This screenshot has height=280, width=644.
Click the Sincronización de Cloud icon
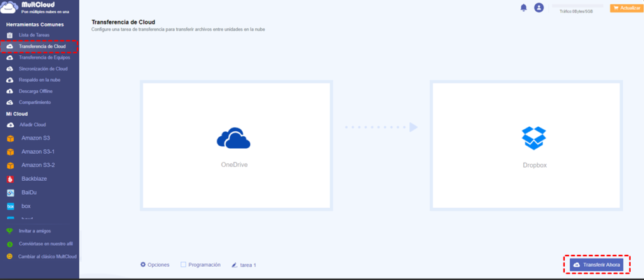10,69
